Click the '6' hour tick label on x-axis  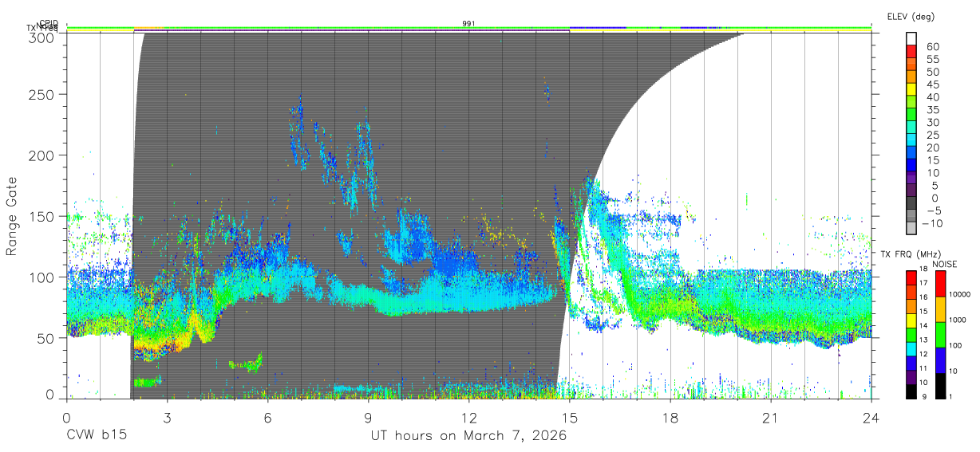267,418
